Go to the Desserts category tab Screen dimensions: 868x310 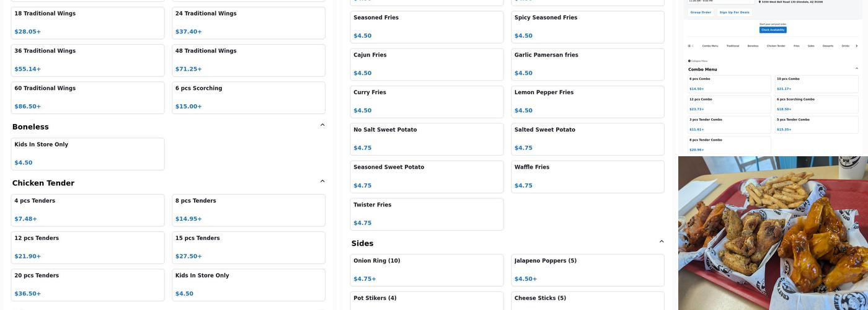click(x=828, y=46)
